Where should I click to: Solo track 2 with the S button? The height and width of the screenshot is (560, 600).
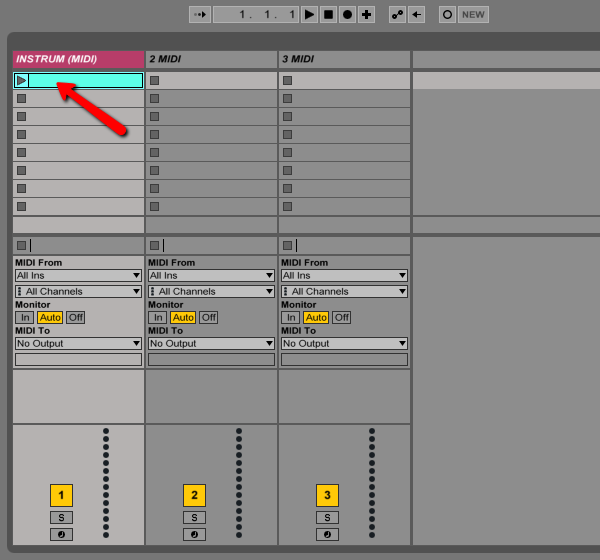point(194,518)
